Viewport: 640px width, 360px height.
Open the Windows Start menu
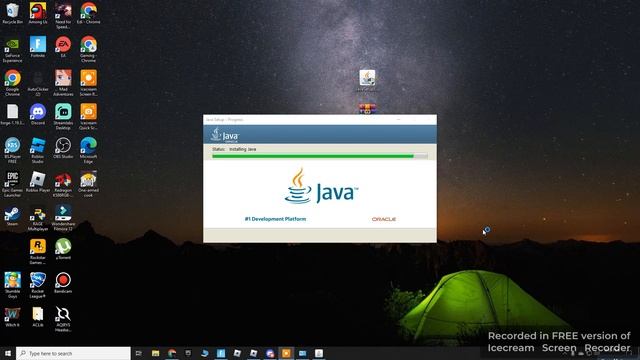point(8,353)
